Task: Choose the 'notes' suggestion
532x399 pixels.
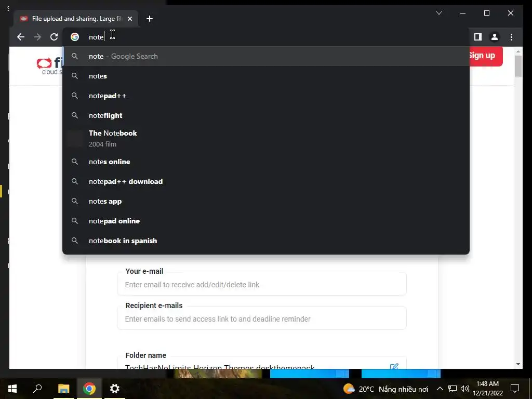Action: tap(266, 76)
